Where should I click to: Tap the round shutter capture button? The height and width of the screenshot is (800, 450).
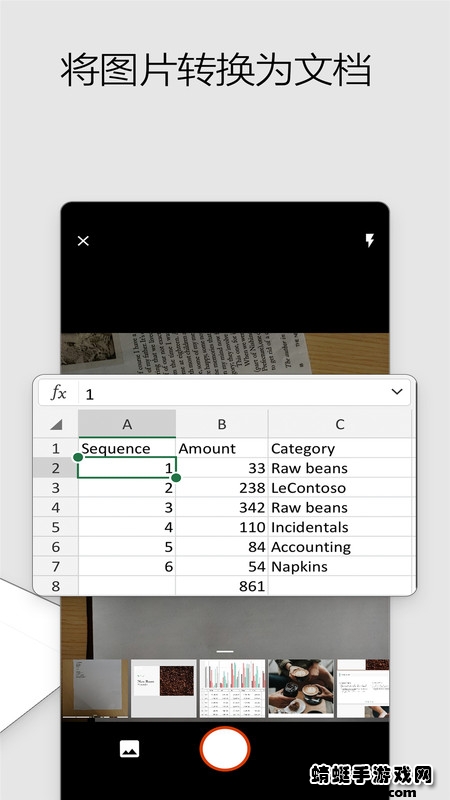[224, 748]
